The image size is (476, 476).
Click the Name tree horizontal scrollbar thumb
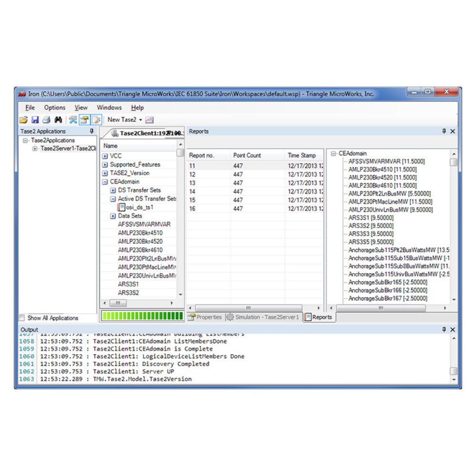click(118, 303)
